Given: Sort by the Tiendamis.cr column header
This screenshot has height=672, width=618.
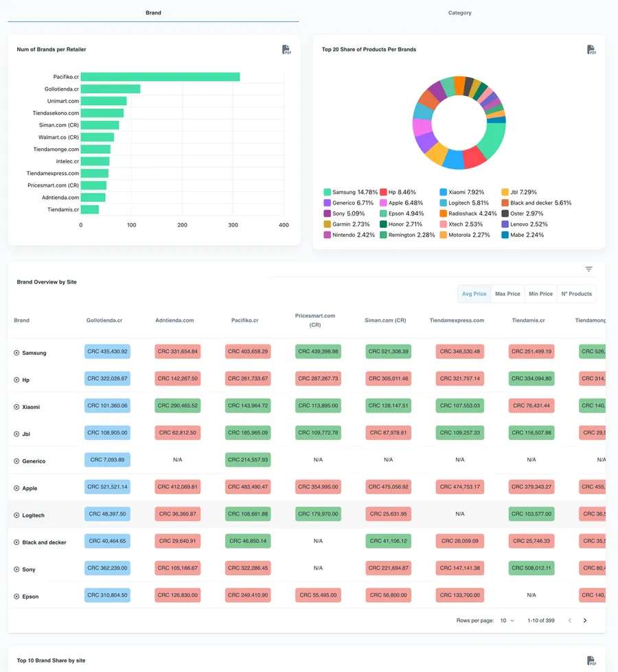Looking at the screenshot, I should pos(528,320).
